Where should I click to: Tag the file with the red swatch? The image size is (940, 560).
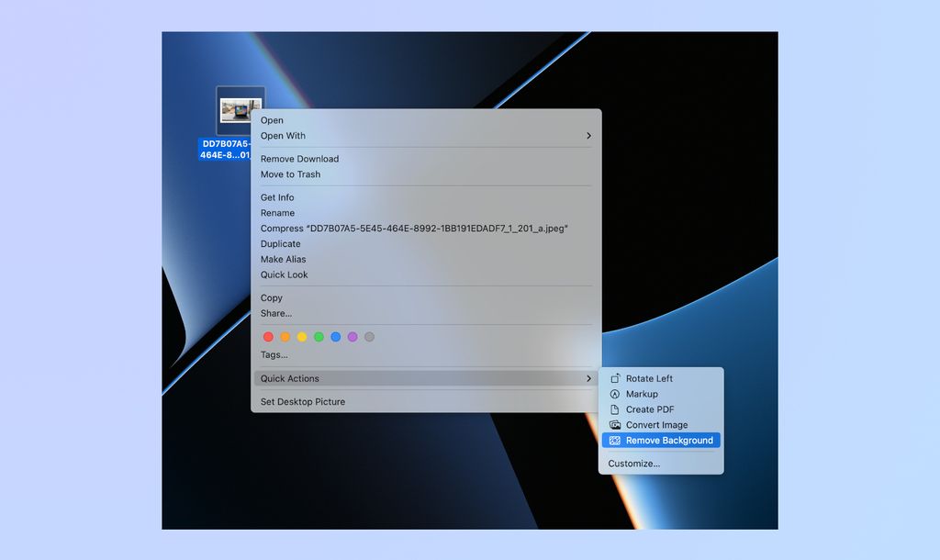pos(267,336)
